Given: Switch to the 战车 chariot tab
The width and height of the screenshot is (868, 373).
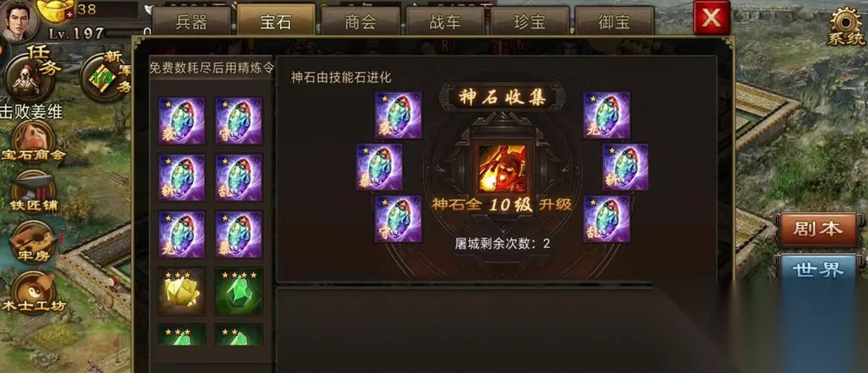Looking at the screenshot, I should (x=445, y=22).
